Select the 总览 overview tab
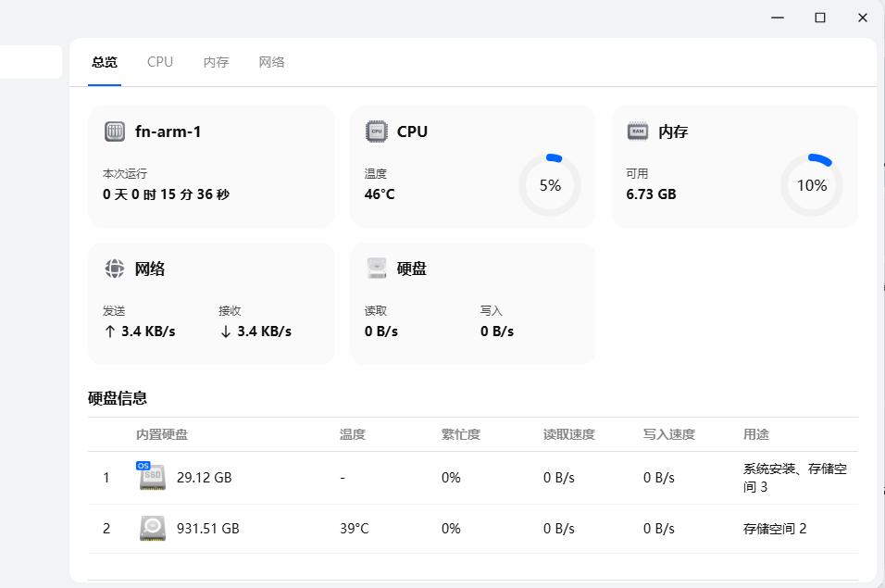 [105, 62]
